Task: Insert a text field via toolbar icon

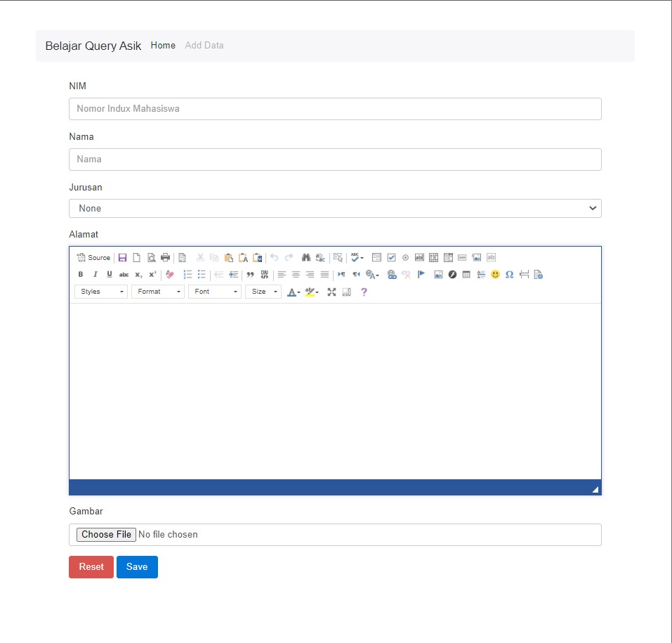Action: click(420, 257)
